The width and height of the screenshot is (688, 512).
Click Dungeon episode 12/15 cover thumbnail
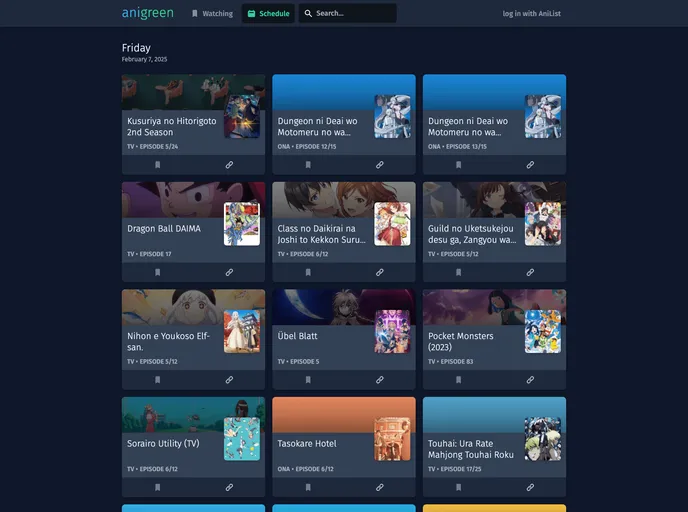[x=392, y=117]
